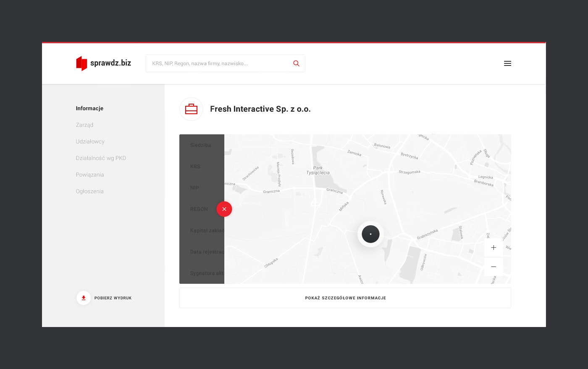Click the Strachowicka street label on map
This screenshot has height=369, width=588.
(x=251, y=173)
